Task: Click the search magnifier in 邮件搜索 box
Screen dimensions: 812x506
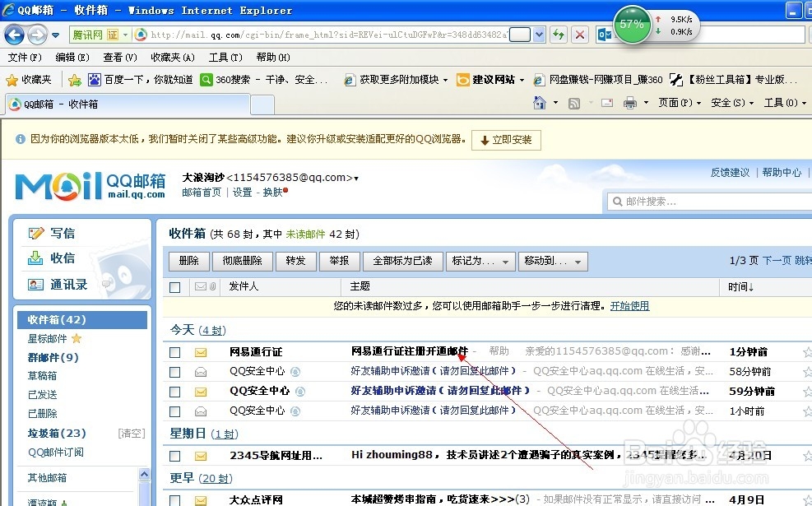Action: [617, 201]
